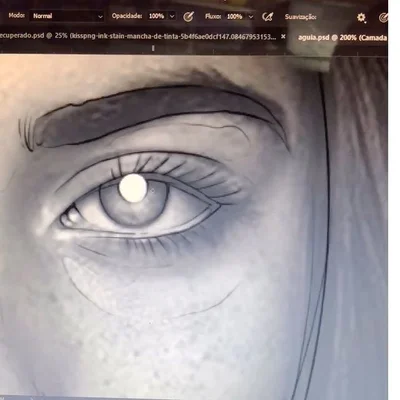Close the Recuperado.psd document tab

click(x=283, y=37)
